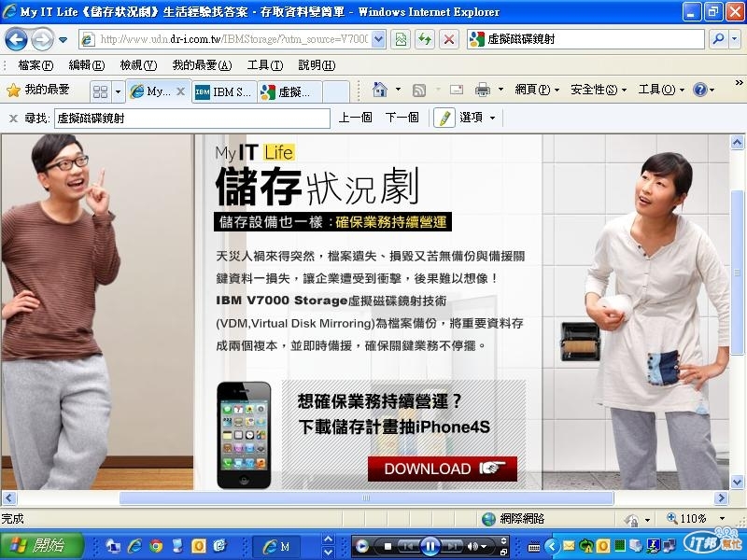This screenshot has height=560, width=747.
Task: Click the 開始 Start button
Action: (x=42, y=545)
